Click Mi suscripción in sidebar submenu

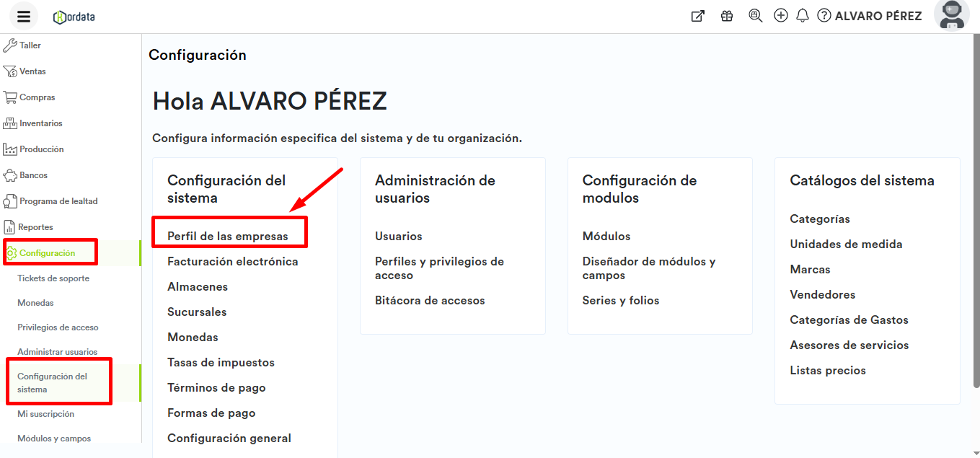pos(45,414)
